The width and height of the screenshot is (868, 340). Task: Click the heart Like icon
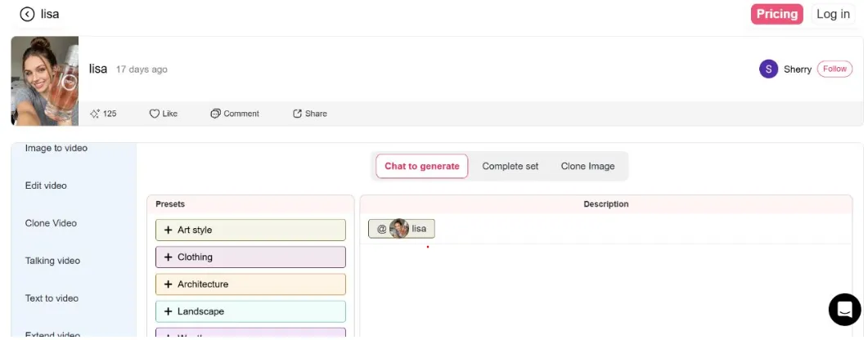[155, 114]
